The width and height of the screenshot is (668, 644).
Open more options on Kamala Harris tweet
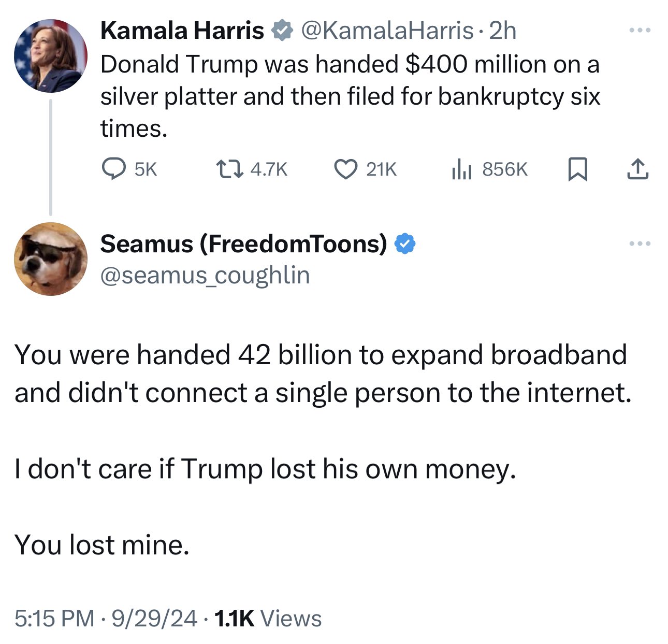(x=640, y=31)
